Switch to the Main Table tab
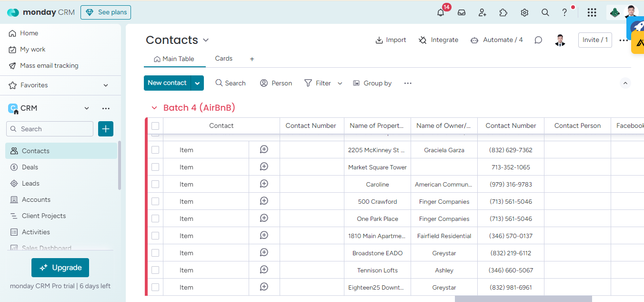 pyautogui.click(x=174, y=59)
